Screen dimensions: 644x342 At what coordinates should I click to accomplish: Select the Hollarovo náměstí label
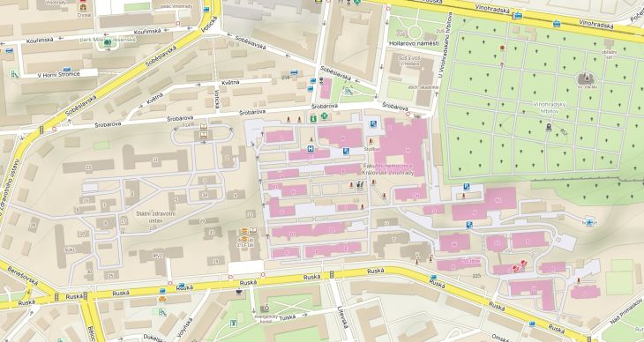tap(414, 43)
